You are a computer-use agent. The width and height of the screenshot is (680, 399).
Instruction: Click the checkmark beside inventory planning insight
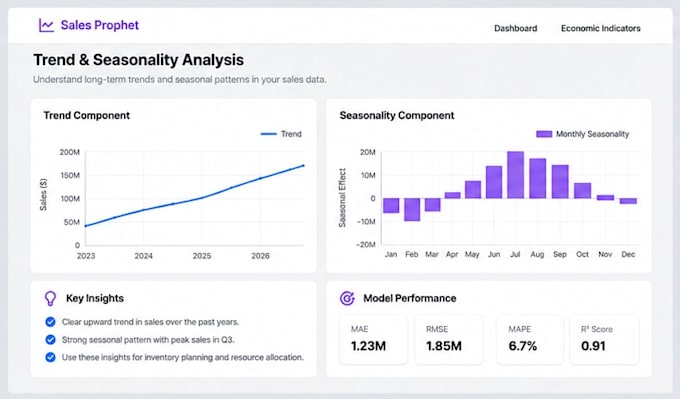(x=50, y=357)
